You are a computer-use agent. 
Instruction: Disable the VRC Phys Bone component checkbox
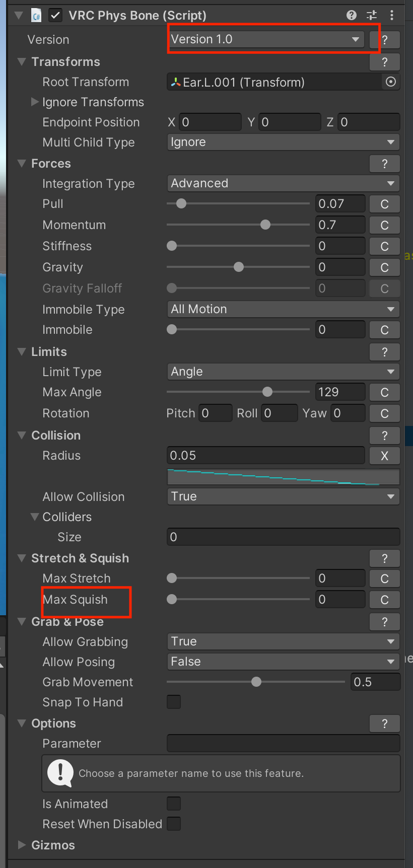point(55,16)
